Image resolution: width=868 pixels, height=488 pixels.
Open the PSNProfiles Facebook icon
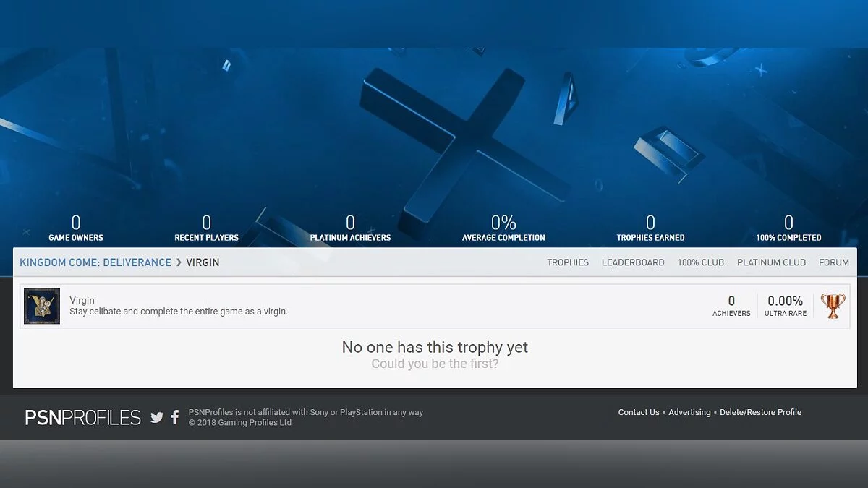[x=175, y=417]
